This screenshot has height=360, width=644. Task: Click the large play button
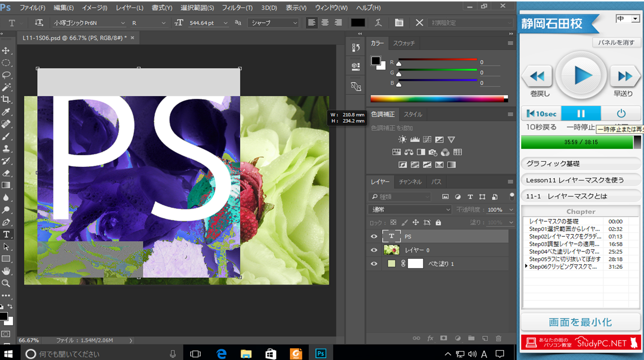[581, 76]
